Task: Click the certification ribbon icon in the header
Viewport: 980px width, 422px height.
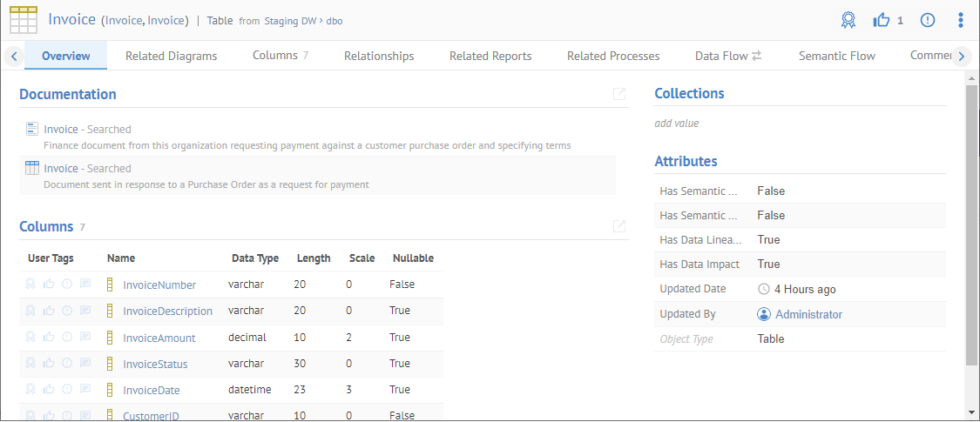Action: [848, 20]
